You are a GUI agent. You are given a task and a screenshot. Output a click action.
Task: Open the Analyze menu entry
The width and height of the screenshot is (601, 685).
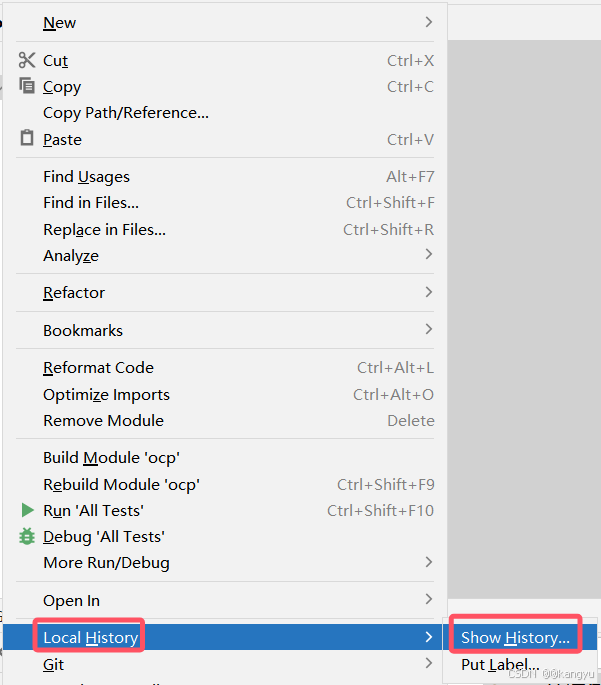225,256
